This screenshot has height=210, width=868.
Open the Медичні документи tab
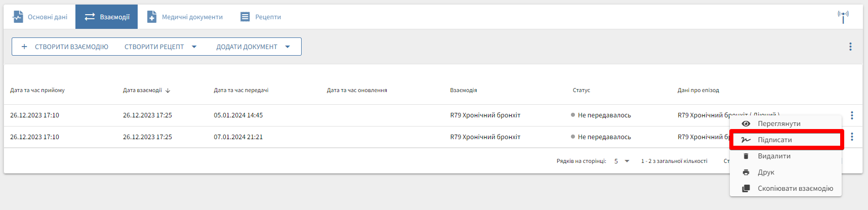coord(185,17)
